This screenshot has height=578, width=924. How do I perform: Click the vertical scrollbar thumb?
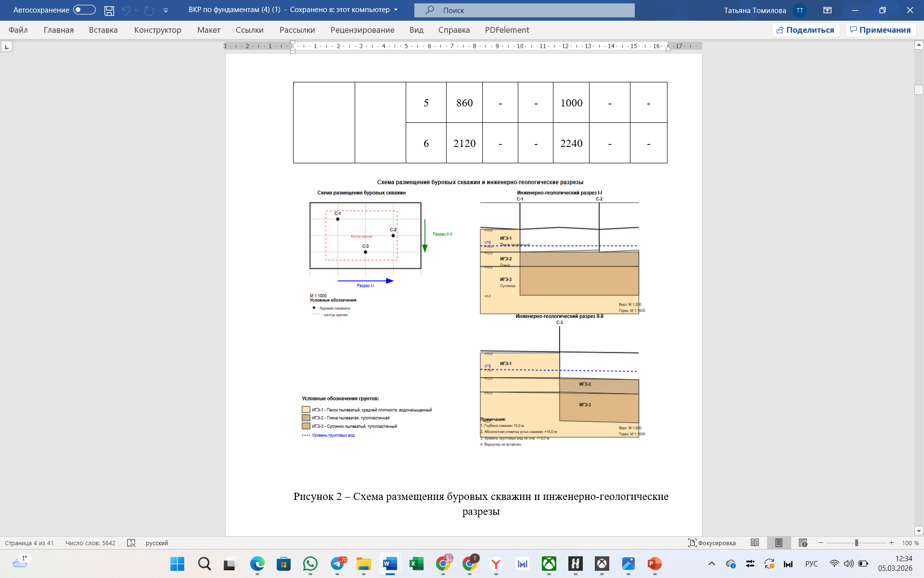919,90
